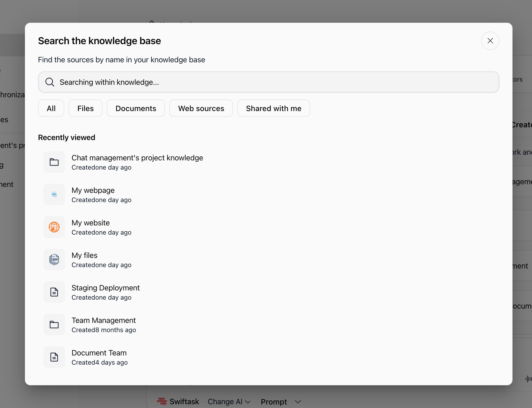Select the My website entry title
The image size is (532, 408).
tap(90, 223)
